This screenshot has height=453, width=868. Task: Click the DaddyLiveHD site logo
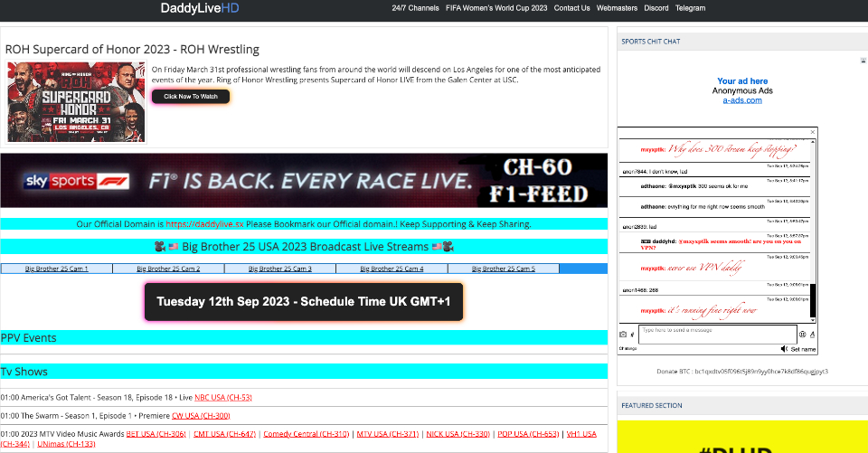click(x=200, y=8)
